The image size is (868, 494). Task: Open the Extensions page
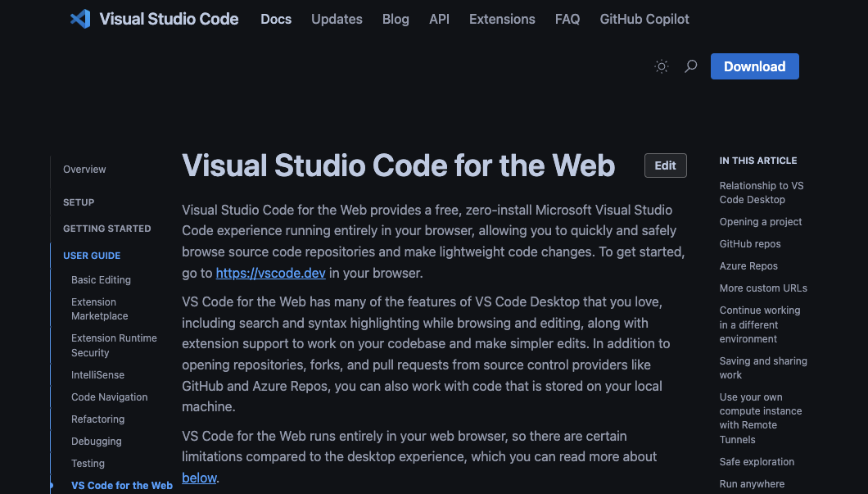502,19
